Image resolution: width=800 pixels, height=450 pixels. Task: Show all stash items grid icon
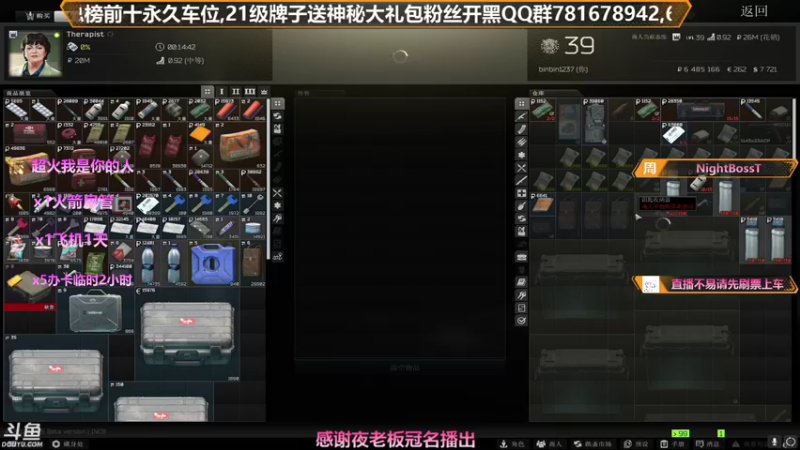[521, 104]
